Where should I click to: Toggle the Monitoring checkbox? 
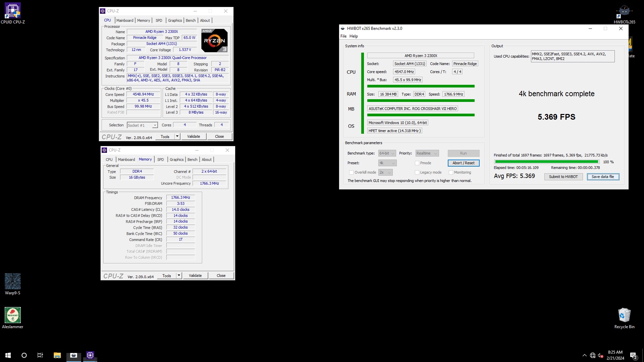point(451,173)
